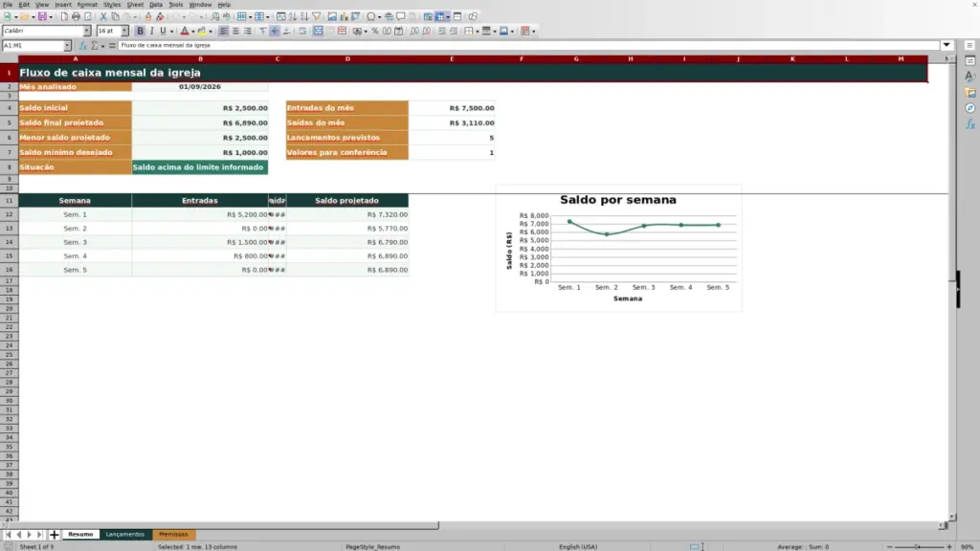
Task: Toggle Align Left for the selection
Action: click(x=224, y=32)
